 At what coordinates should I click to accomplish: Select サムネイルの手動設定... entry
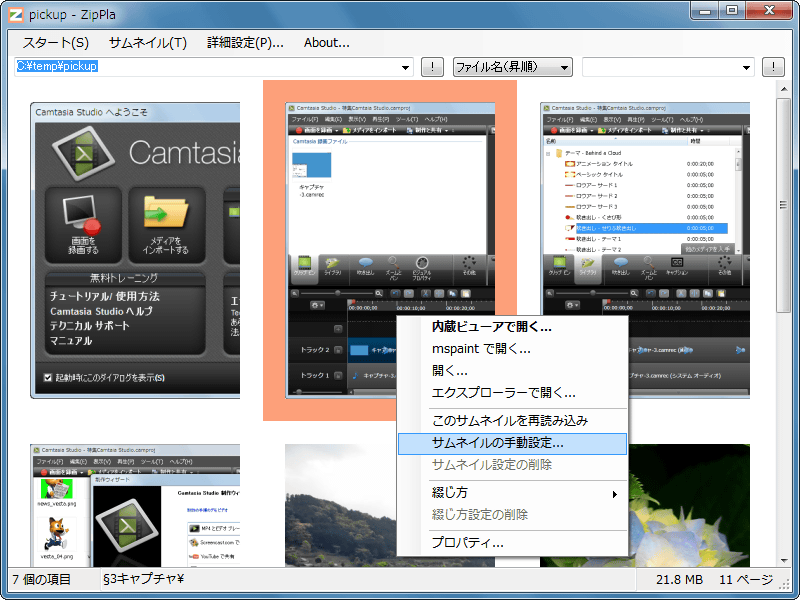point(512,443)
